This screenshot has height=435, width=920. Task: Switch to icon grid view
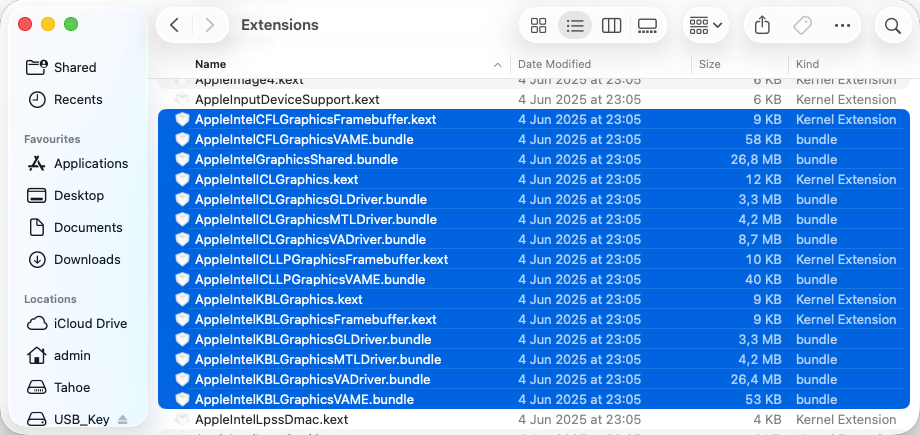538,25
